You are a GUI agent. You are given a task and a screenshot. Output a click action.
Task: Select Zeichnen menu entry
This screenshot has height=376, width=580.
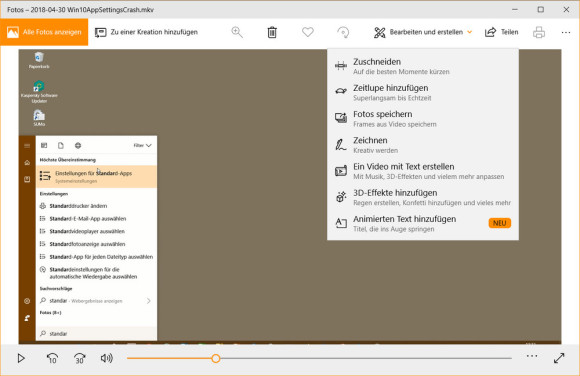pos(423,145)
